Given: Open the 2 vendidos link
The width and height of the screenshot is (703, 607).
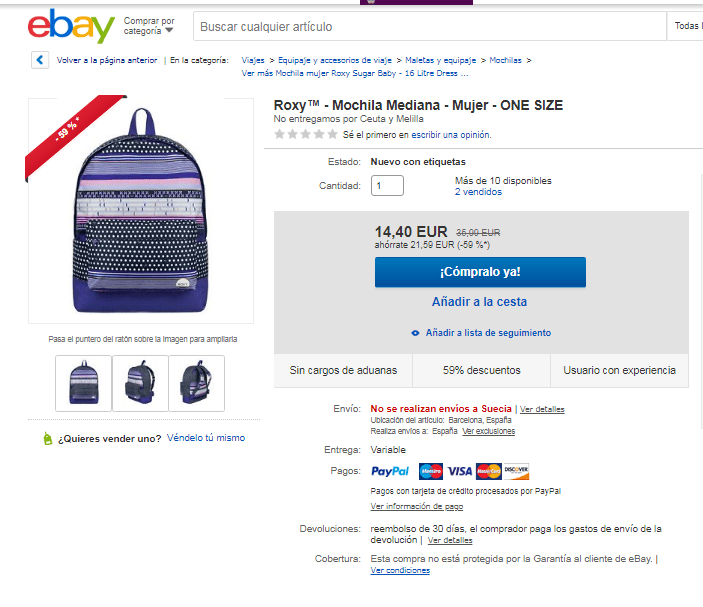Looking at the screenshot, I should pyautogui.click(x=478, y=192).
